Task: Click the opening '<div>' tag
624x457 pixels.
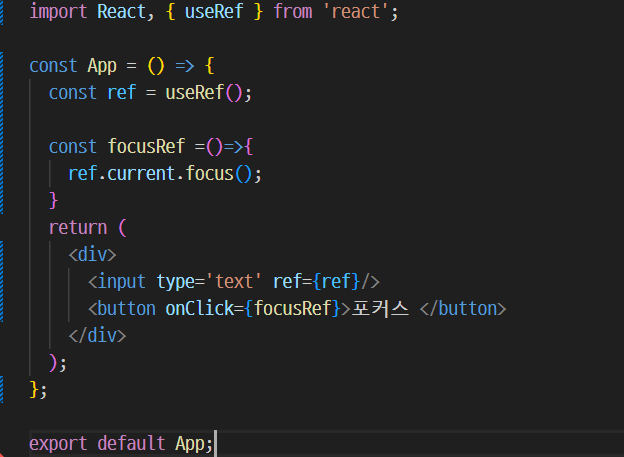Action: 92,255
